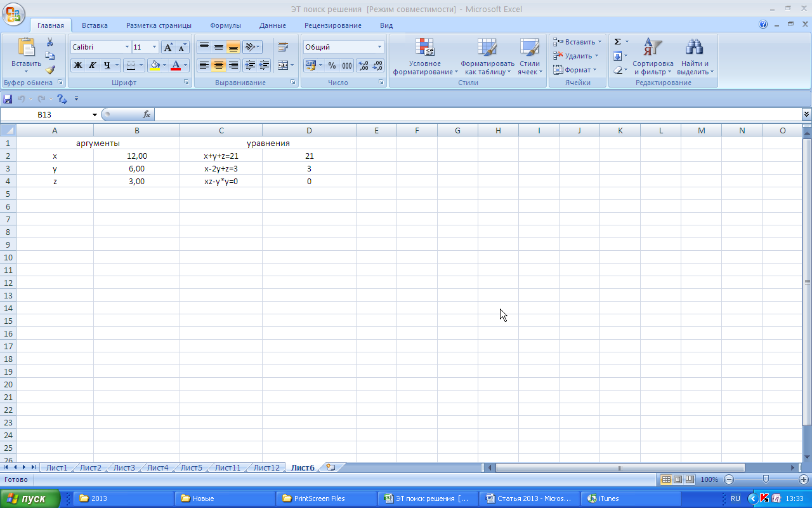
Task: Toggle bold formatting (Ж)
Action: coord(78,65)
